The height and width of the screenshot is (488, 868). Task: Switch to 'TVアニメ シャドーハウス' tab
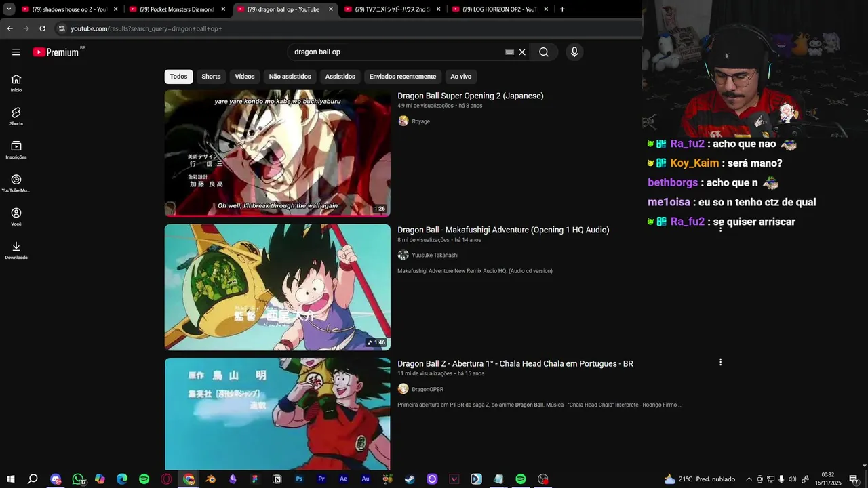coord(392,9)
